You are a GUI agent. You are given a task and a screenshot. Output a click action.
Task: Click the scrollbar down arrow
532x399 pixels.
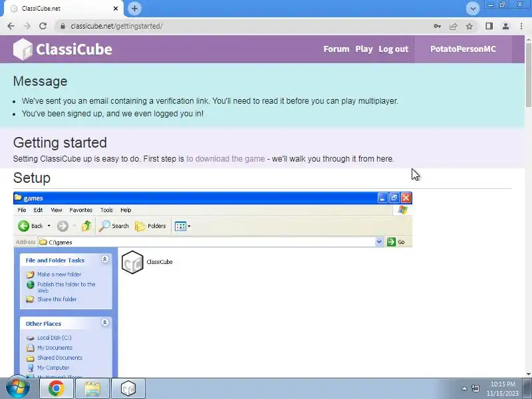tap(528, 374)
